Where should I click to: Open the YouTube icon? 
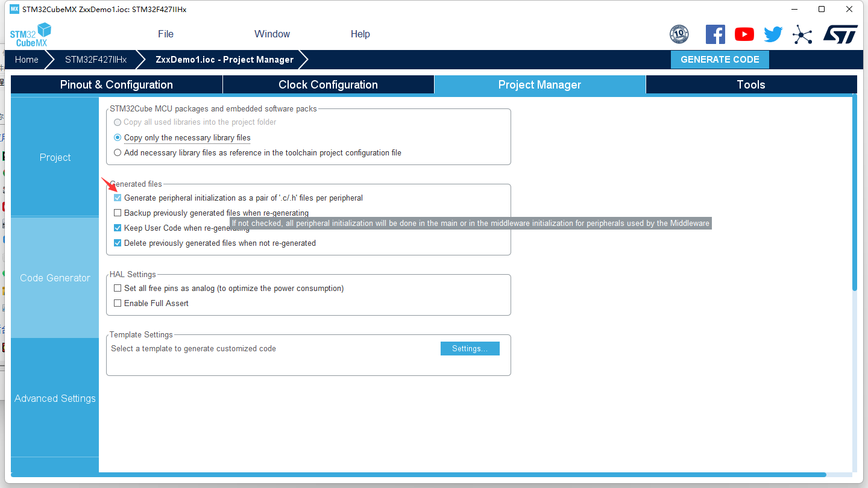(x=744, y=34)
